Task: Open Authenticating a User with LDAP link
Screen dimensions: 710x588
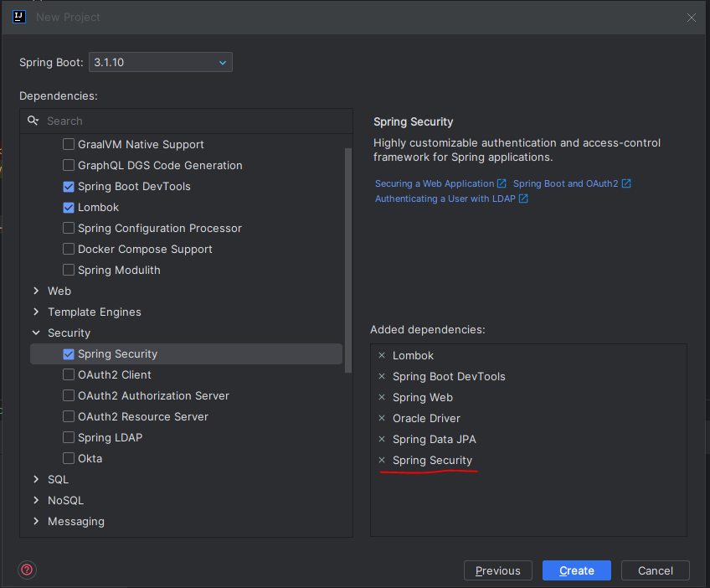Action: pyautogui.click(x=445, y=199)
